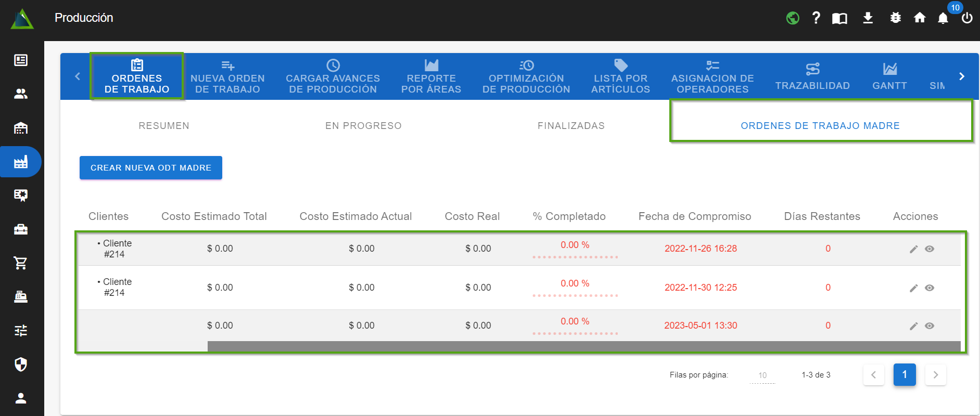This screenshot has width=980, height=416.
Task: Open the shopping cart sidebar icon
Action: click(x=21, y=263)
